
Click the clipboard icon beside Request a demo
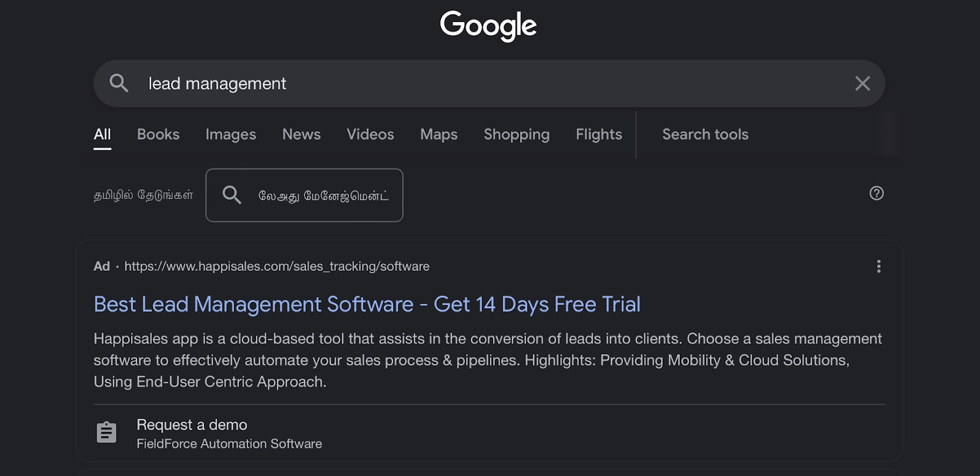point(107,433)
